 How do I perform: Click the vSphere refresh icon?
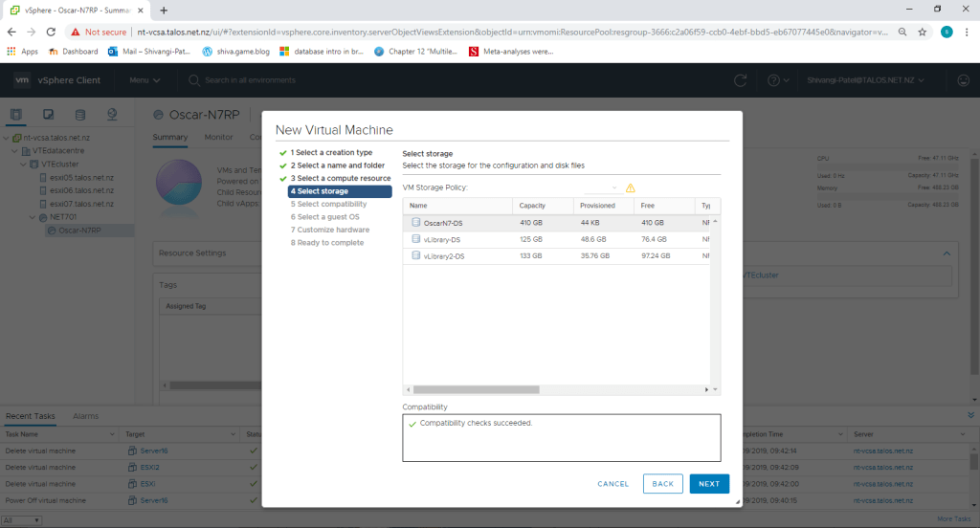pyautogui.click(x=740, y=80)
